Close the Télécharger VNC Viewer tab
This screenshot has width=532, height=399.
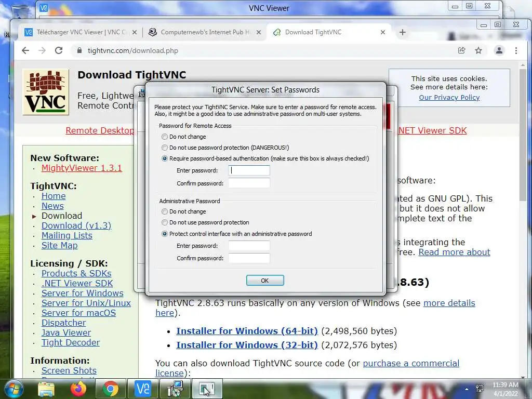[135, 32]
